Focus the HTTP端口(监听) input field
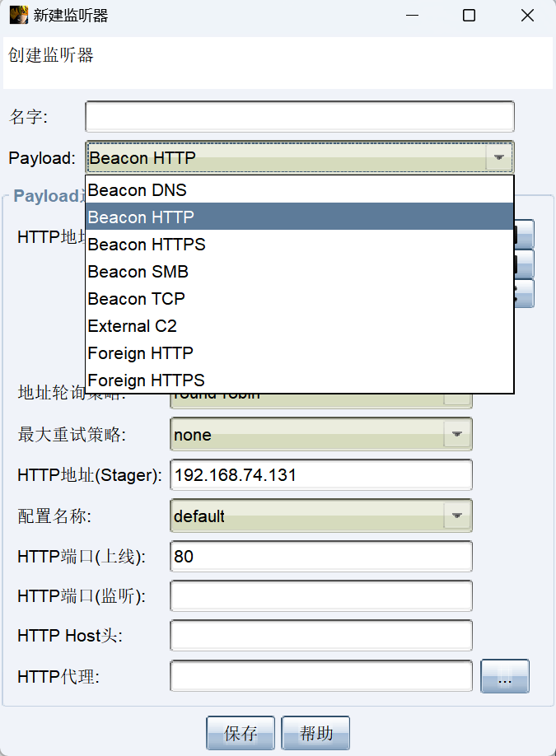The height and width of the screenshot is (756, 556). pyautogui.click(x=321, y=596)
